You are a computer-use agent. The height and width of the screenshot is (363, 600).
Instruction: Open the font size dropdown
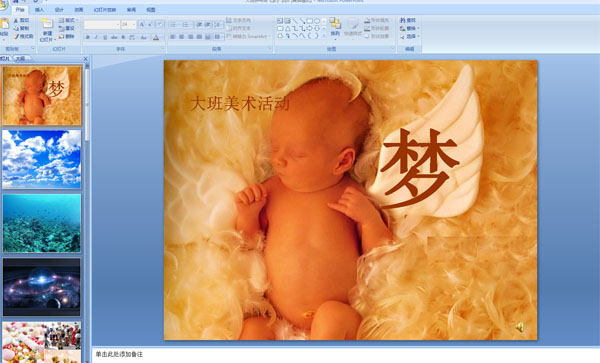[x=134, y=24]
